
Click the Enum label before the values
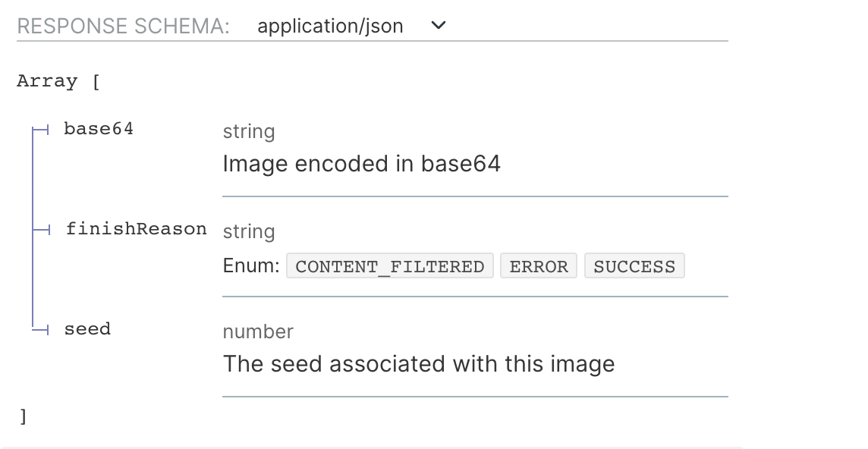tap(251, 265)
